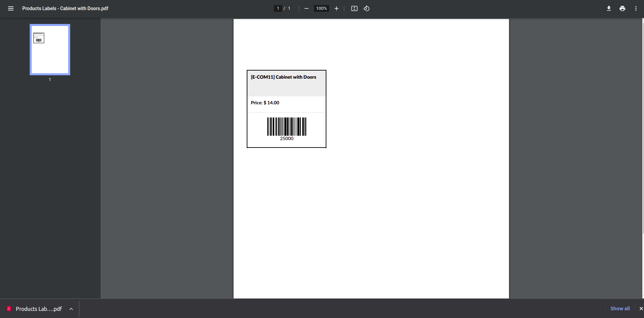Open the three-dot more actions menu
Screen dimensions: 644x318
[x=636, y=8]
